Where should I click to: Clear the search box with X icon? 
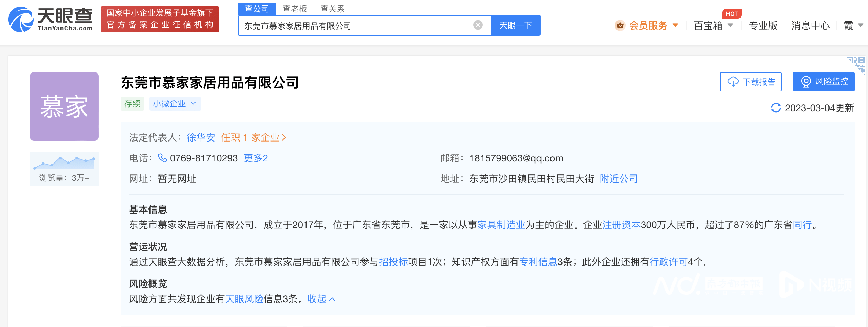478,25
